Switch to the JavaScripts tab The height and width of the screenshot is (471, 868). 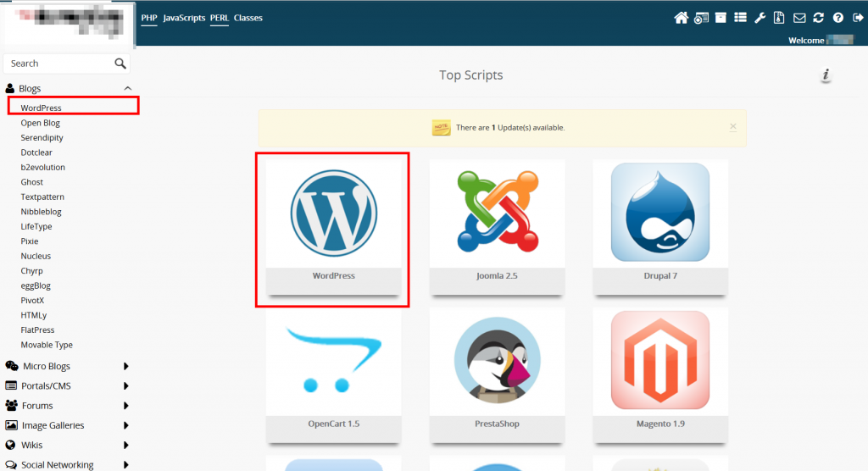click(x=184, y=18)
